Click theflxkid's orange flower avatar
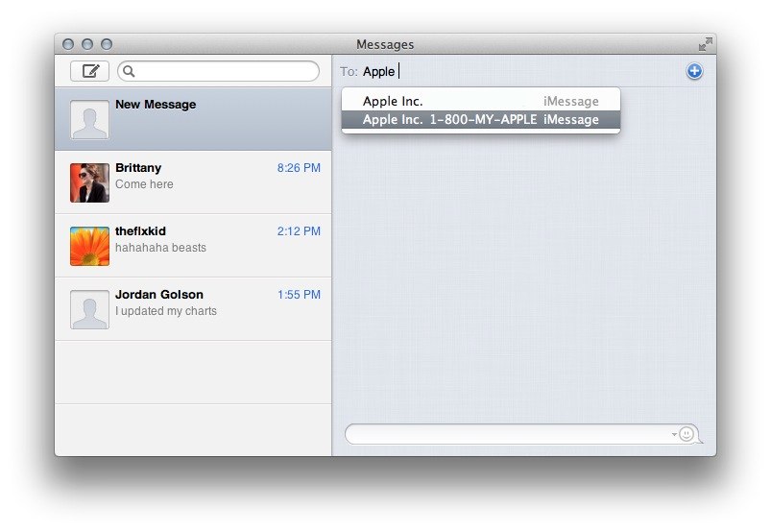The width and height of the screenshot is (771, 532). (89, 247)
